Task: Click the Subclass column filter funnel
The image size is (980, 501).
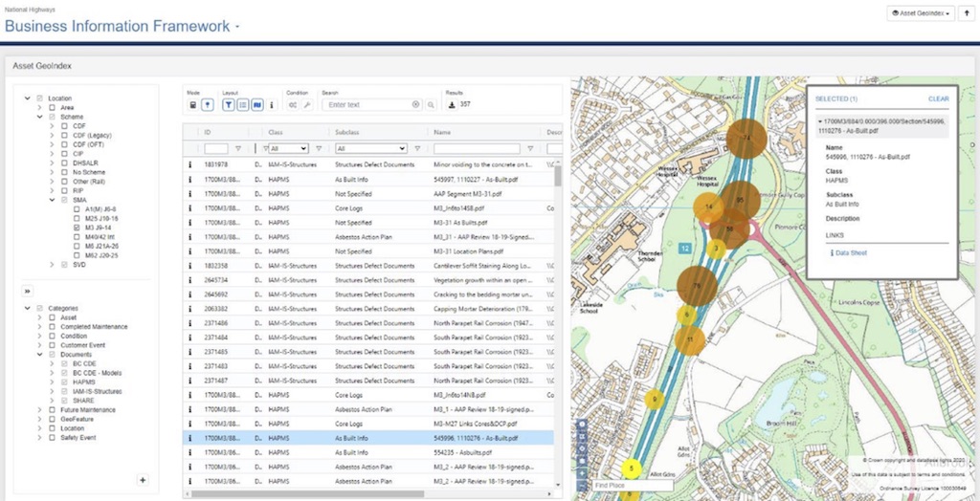Action: (417, 149)
